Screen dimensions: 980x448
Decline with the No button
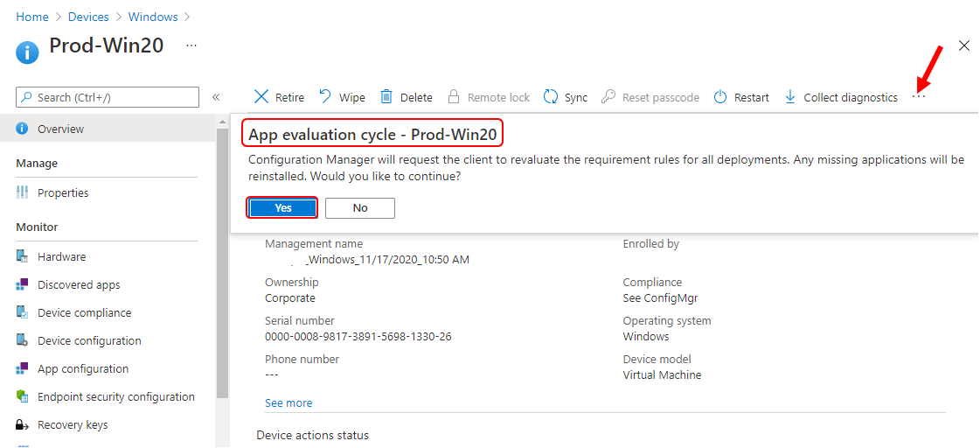tap(360, 207)
